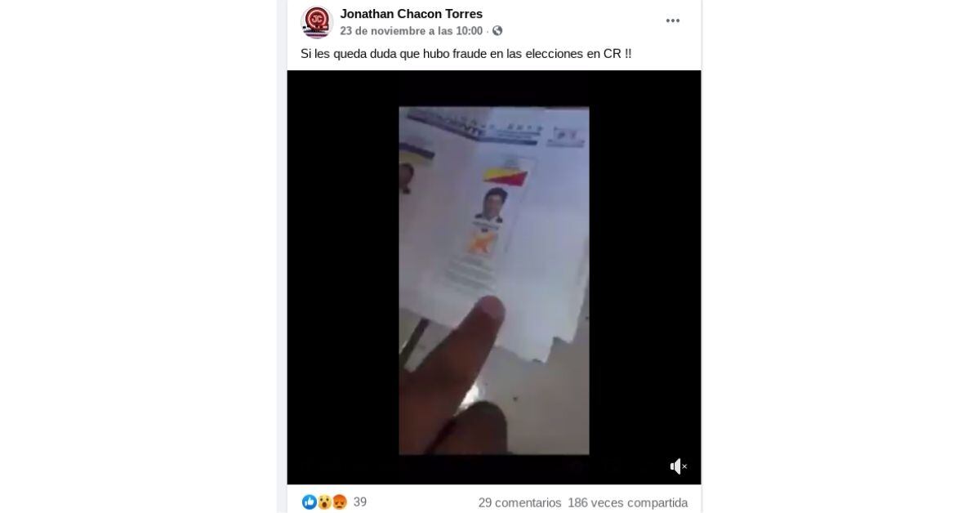The width and height of the screenshot is (980, 513).
Task: Unmute the video with speaker icon
Action: click(x=679, y=466)
